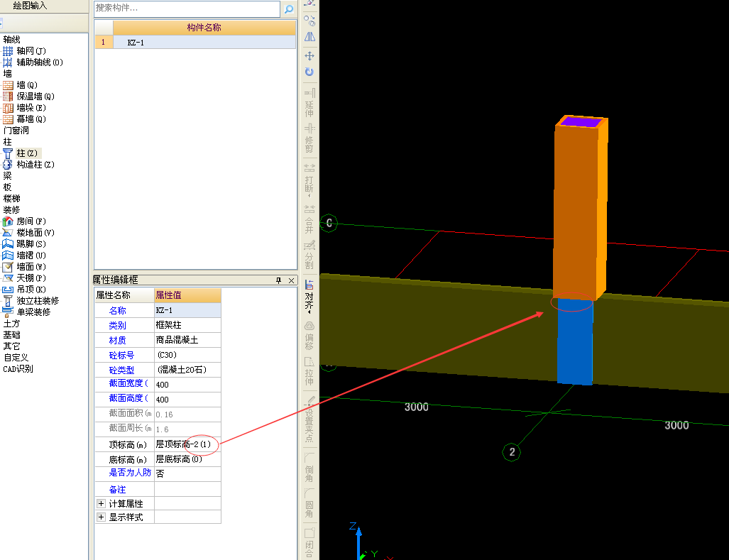Click the 设置夹点 grip point tool
This screenshot has width=729, height=560.
coord(309,419)
